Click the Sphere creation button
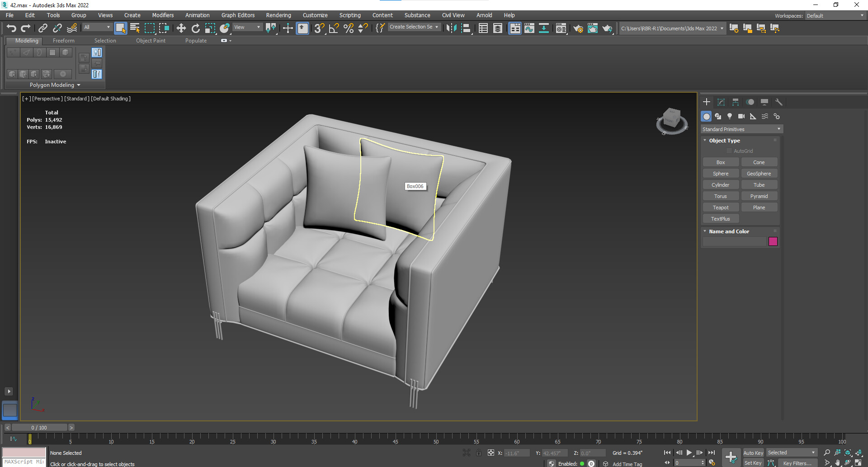This screenshot has height=467, width=868. click(721, 173)
